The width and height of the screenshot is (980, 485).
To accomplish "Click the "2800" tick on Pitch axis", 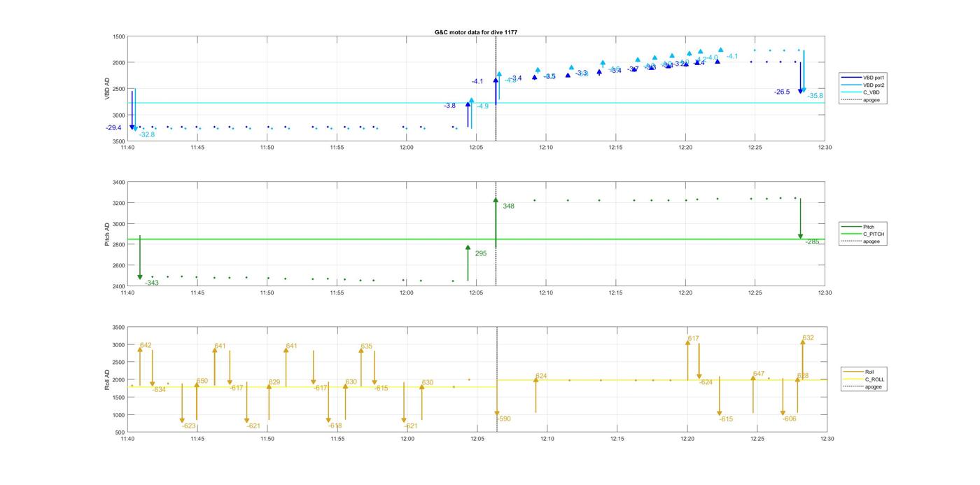I will click(x=119, y=245).
